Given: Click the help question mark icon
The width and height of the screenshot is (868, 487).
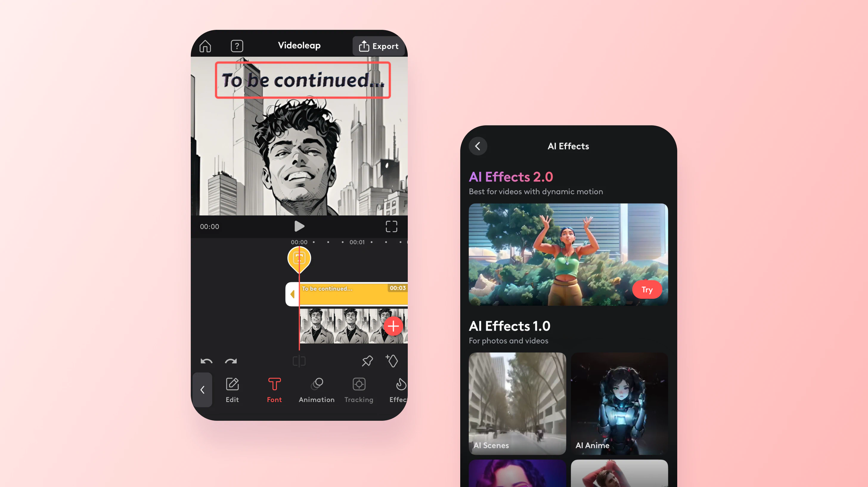Looking at the screenshot, I should 236,46.
